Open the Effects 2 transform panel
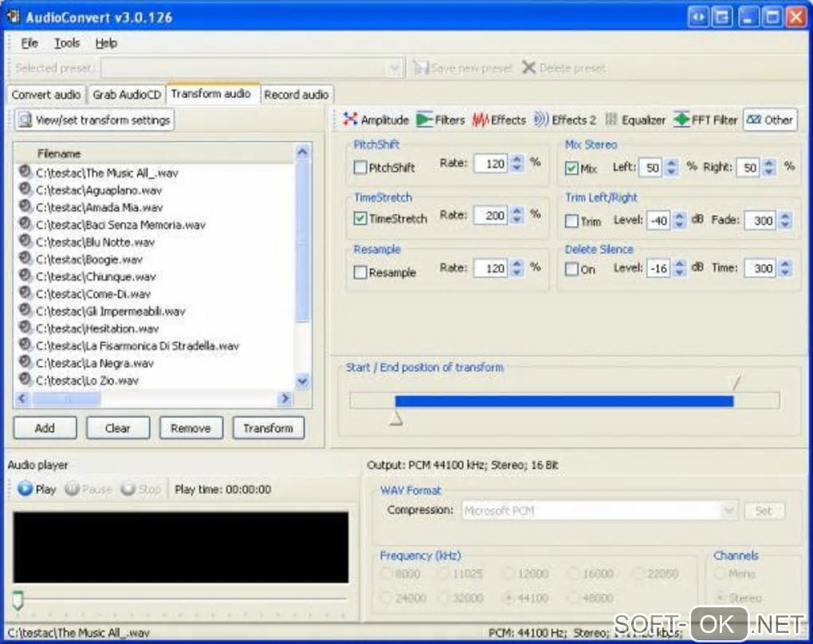Screen dimensions: 813x644 tap(565, 120)
